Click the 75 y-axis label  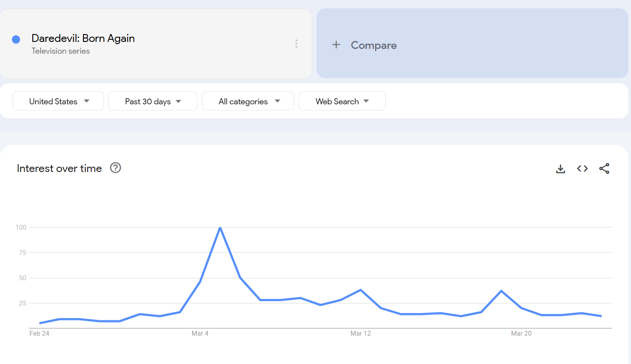coord(23,253)
